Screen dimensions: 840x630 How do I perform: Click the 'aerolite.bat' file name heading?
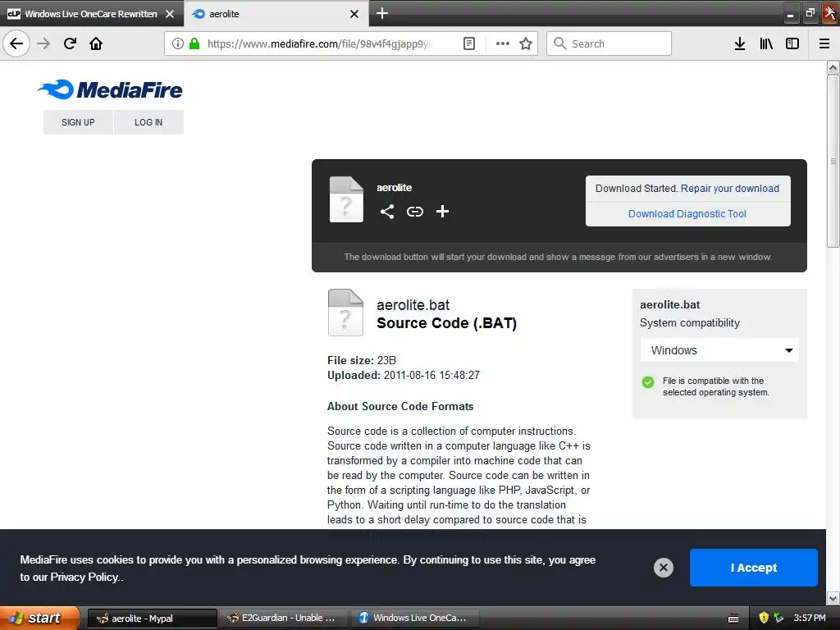coord(413,305)
